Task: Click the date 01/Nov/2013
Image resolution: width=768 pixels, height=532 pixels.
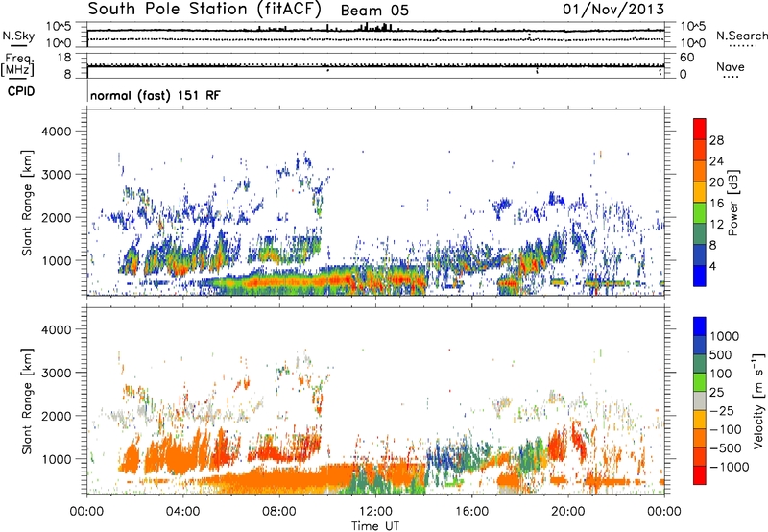Action: click(x=613, y=9)
